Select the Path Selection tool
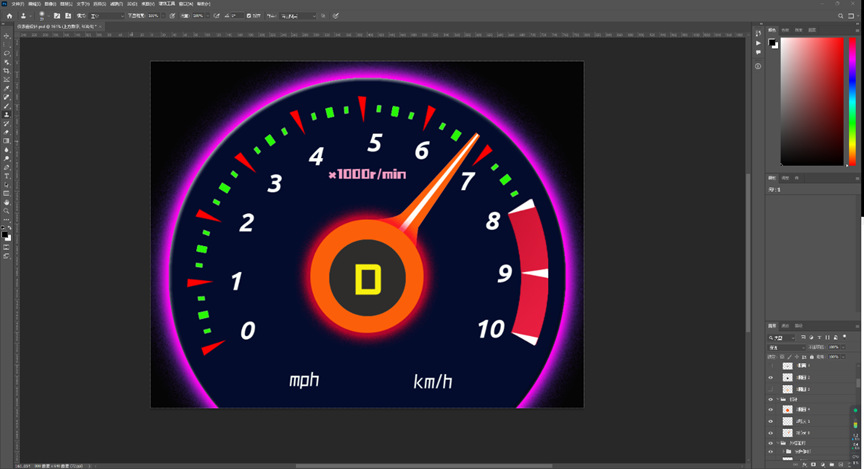Image resolution: width=864 pixels, height=469 pixels. point(7,185)
